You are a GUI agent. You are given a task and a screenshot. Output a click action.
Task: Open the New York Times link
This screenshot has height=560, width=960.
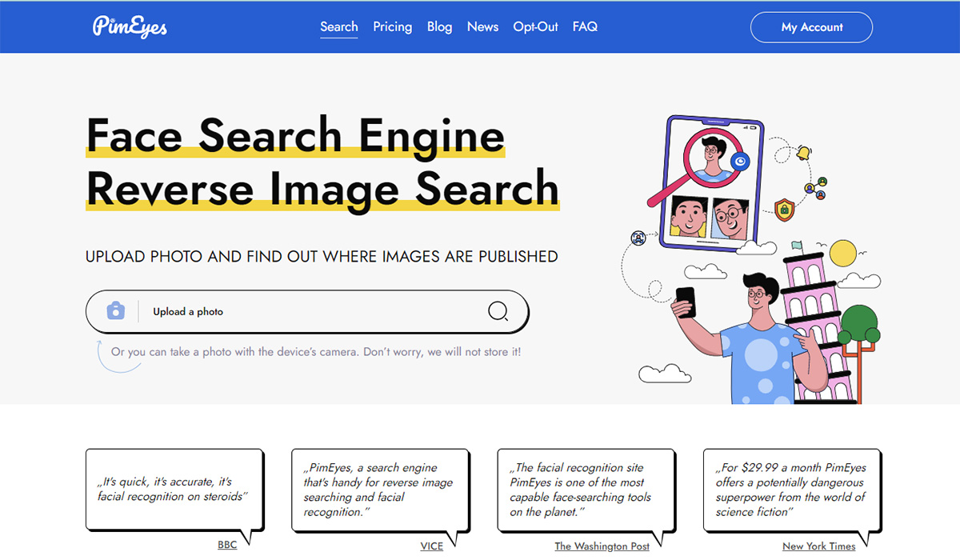(818, 546)
